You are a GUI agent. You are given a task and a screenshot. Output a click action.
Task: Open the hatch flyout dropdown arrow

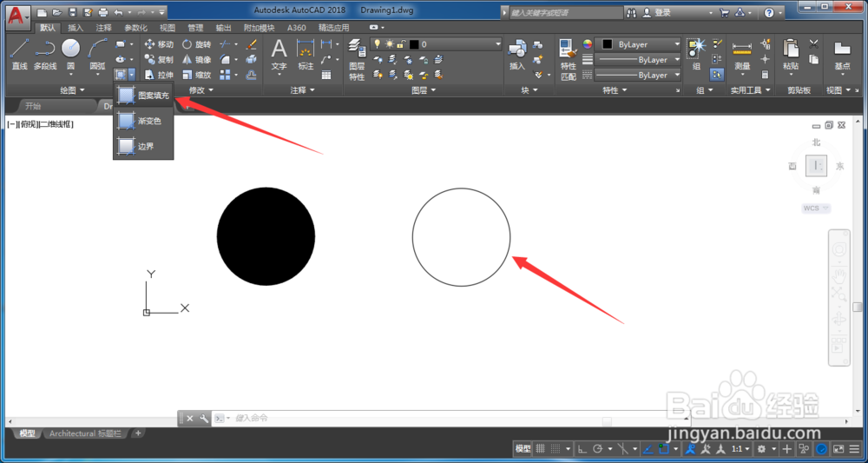pos(131,74)
